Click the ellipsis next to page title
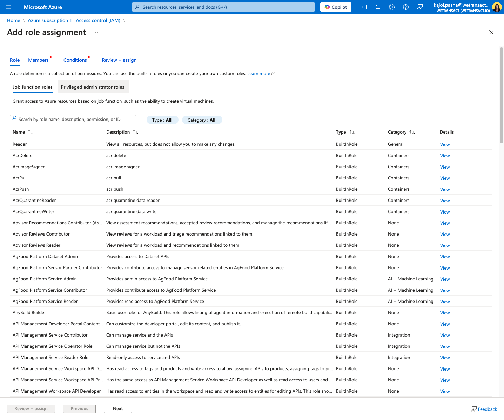Viewport: 504px width, 420px height. 97,32
